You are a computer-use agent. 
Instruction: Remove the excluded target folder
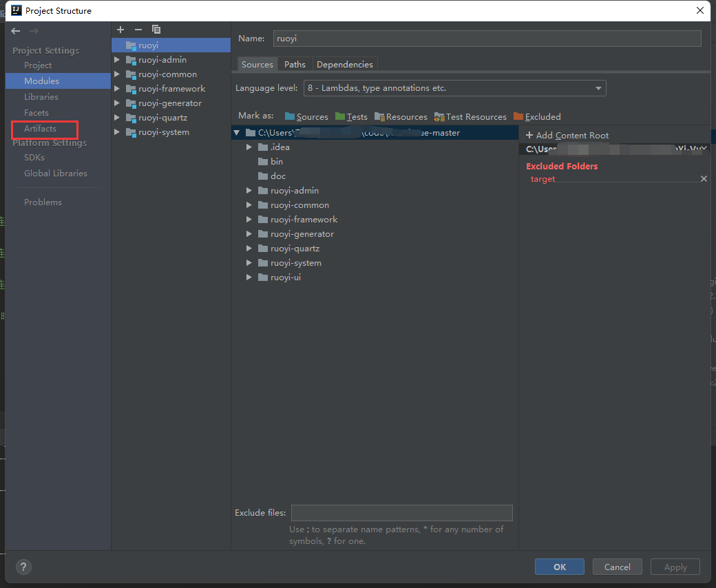pyautogui.click(x=704, y=179)
